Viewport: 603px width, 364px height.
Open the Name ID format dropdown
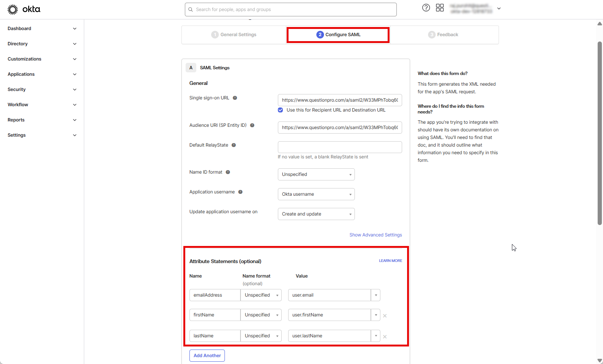316,174
